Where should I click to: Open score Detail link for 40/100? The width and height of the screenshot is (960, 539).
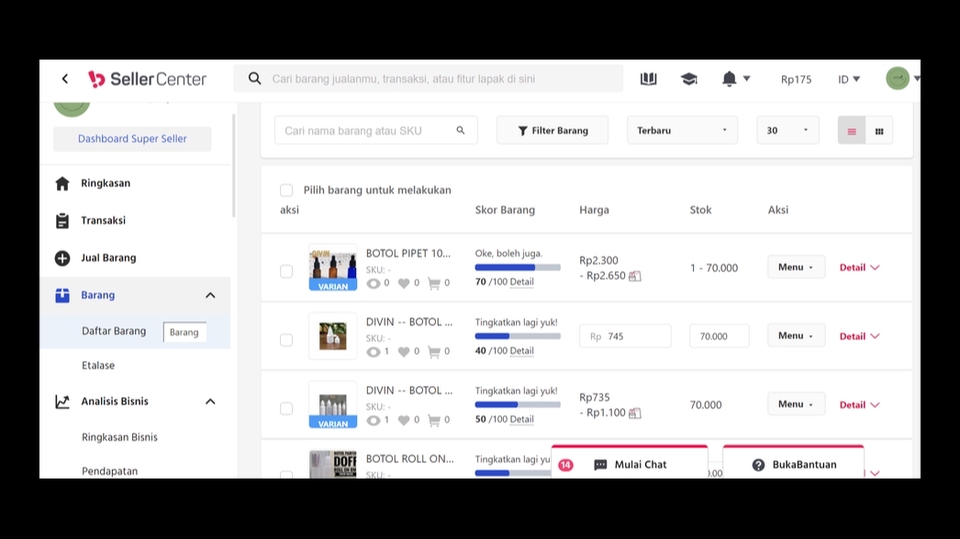coord(522,350)
